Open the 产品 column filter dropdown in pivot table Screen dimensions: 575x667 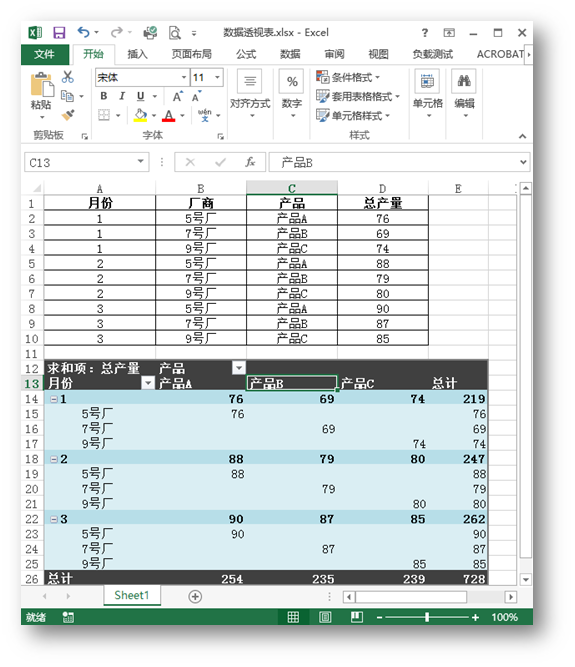click(x=239, y=368)
